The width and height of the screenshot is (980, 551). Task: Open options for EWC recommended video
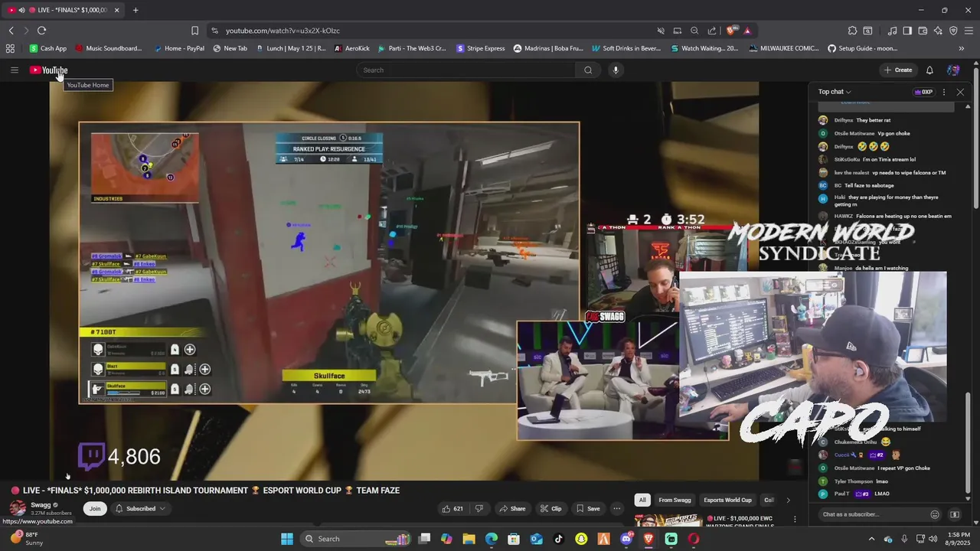pos(795,520)
